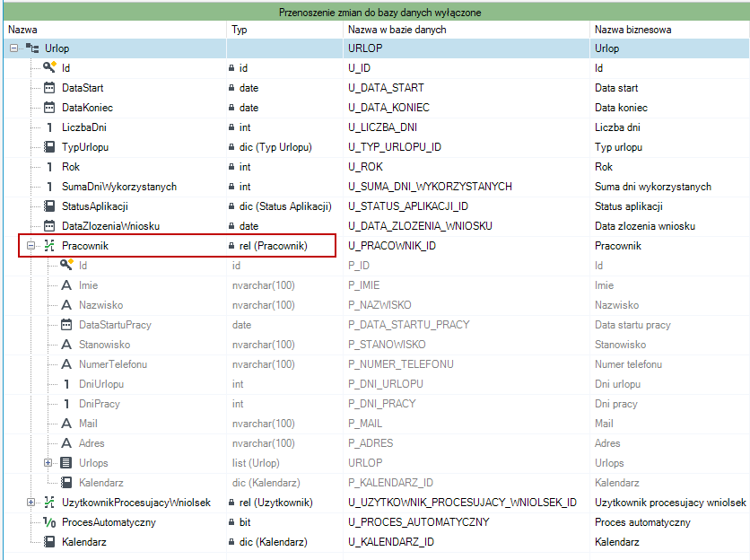
Task: Expand the UzytkownikProcesujacyWniolsek node
Action: pos(31,503)
